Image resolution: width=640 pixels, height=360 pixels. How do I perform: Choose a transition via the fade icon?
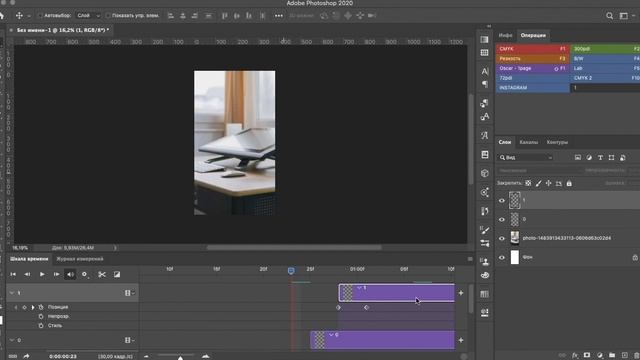pos(117,274)
